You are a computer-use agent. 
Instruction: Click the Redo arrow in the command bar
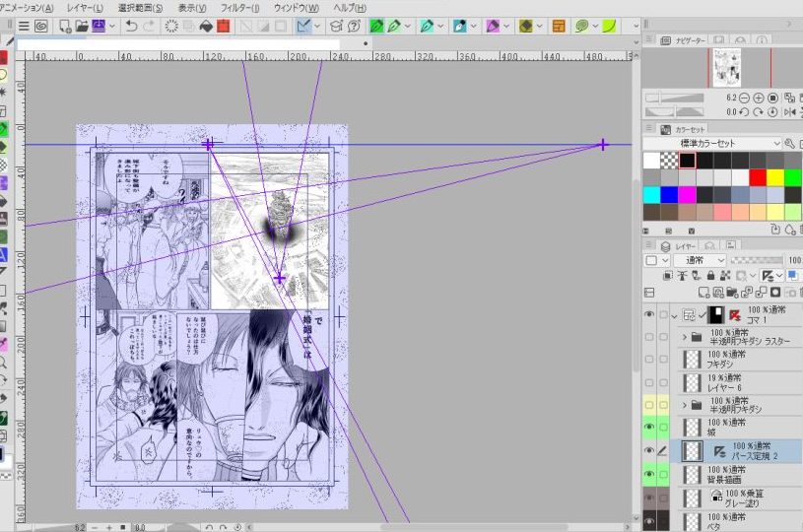(x=150, y=26)
